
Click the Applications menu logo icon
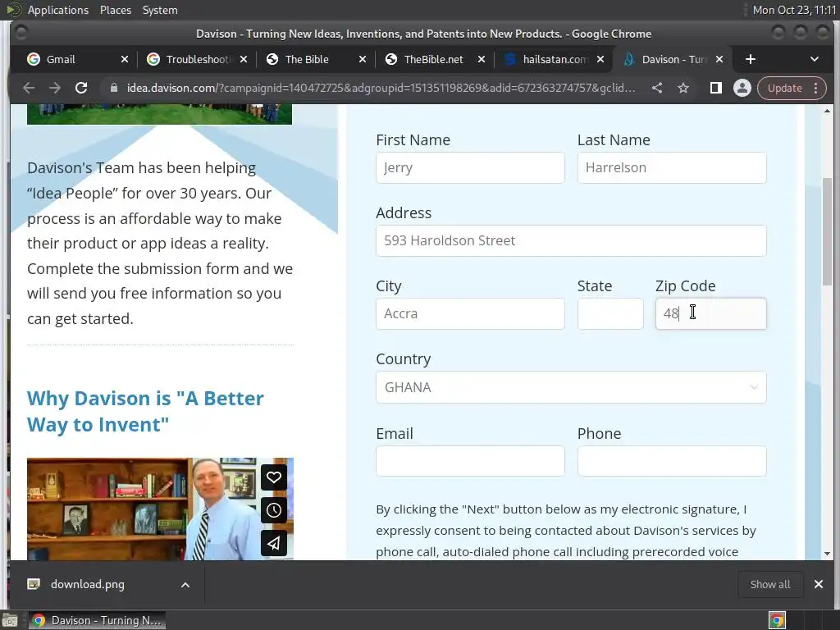click(x=14, y=10)
